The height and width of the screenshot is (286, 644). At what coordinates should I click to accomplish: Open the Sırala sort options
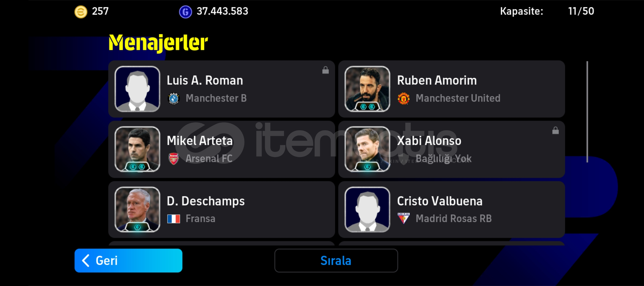(x=336, y=261)
